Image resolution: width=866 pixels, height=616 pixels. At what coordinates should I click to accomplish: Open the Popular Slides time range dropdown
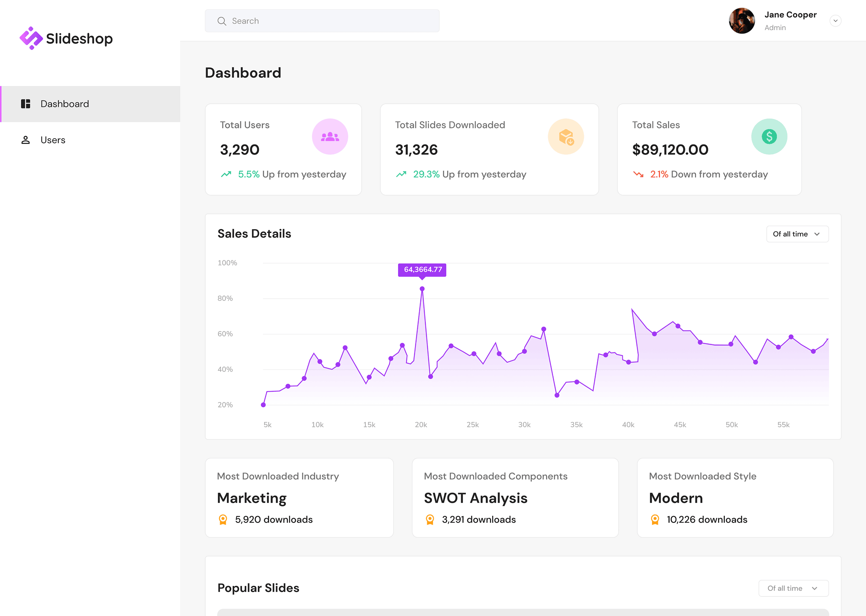[793, 588]
